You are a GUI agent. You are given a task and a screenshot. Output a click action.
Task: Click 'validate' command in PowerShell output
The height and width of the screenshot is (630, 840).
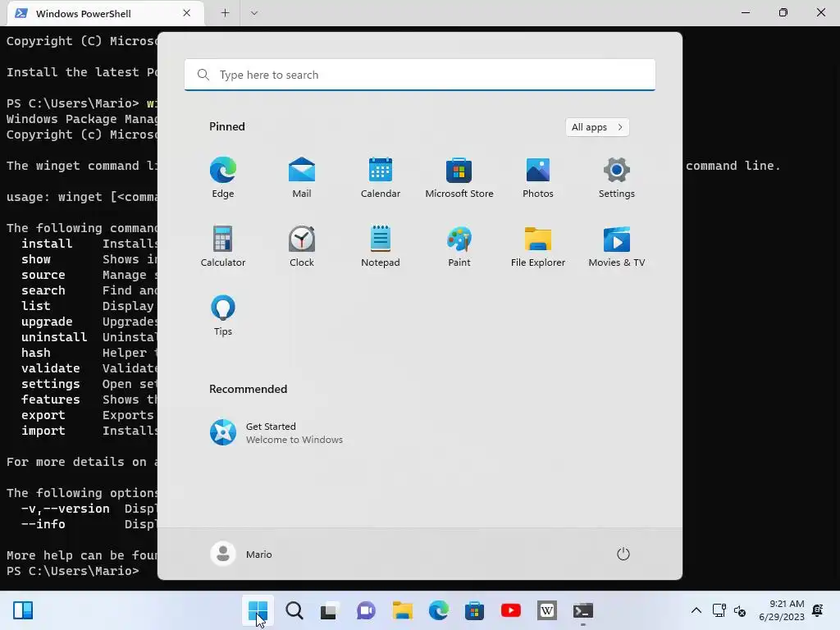click(50, 368)
